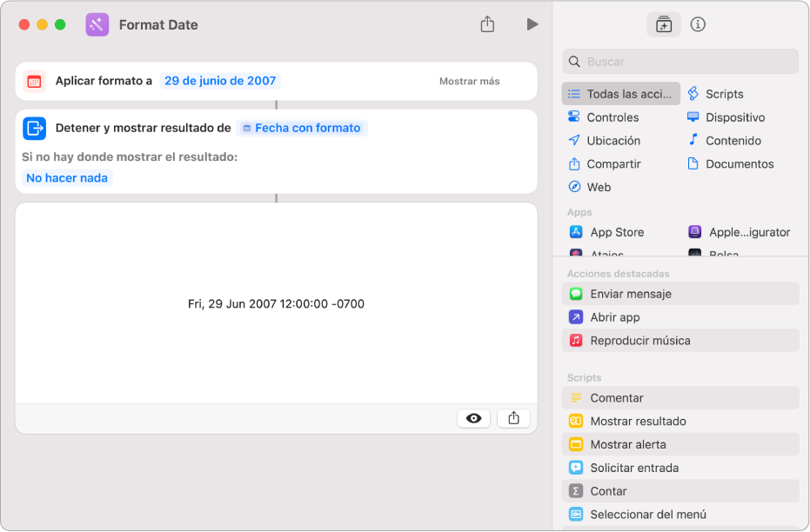
Task: Share the Format Date shortcut from toolbar
Action: [487, 24]
